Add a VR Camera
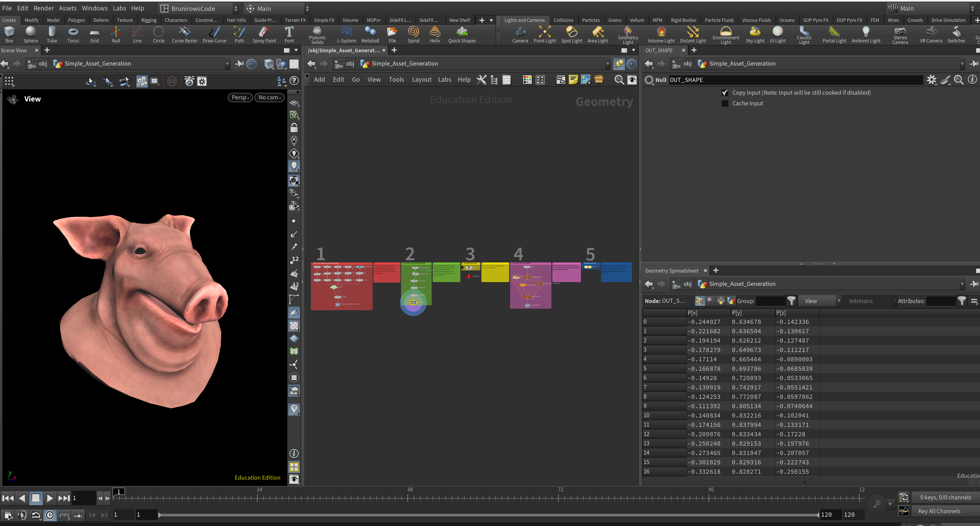 point(931,35)
